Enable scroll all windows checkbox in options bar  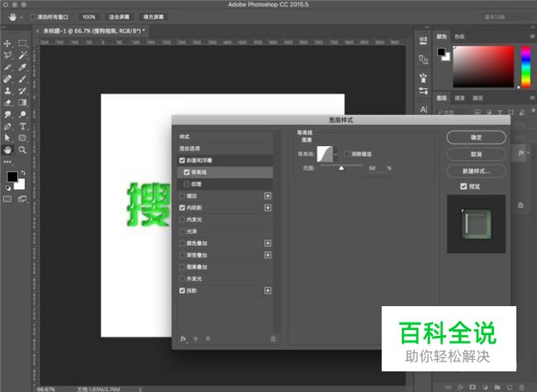click(33, 17)
